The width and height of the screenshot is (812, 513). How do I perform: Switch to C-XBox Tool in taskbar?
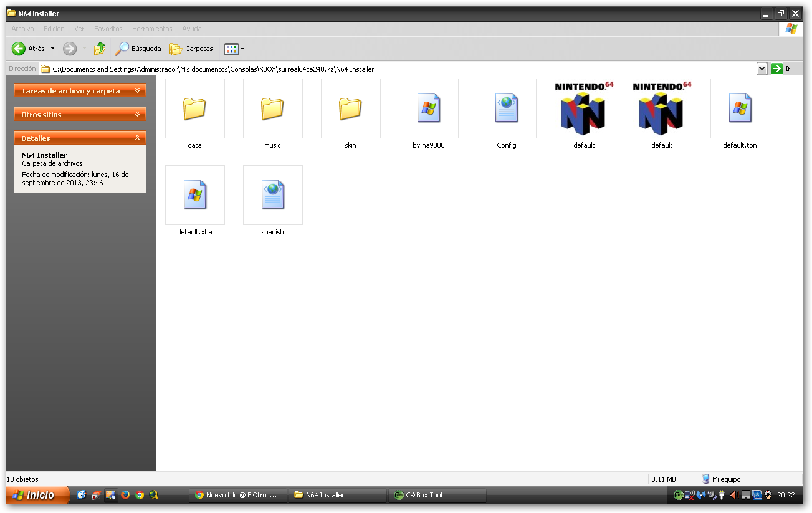(436, 495)
